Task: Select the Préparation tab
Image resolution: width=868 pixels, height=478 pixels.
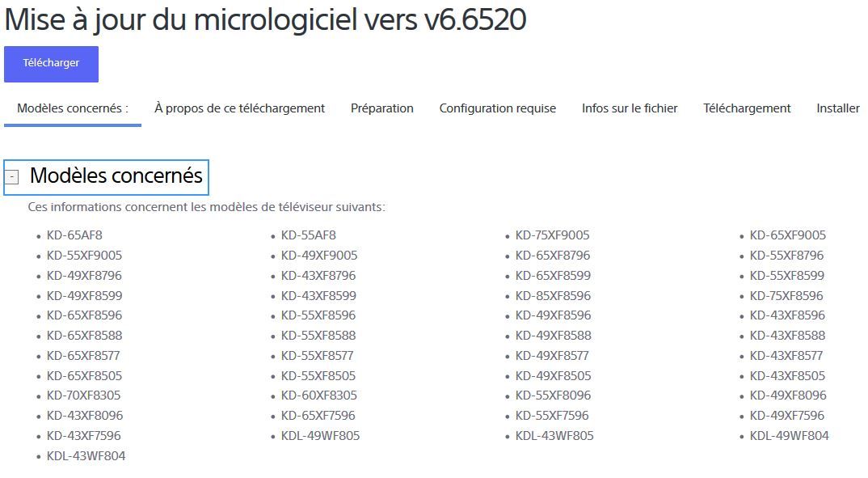Action: 381,108
